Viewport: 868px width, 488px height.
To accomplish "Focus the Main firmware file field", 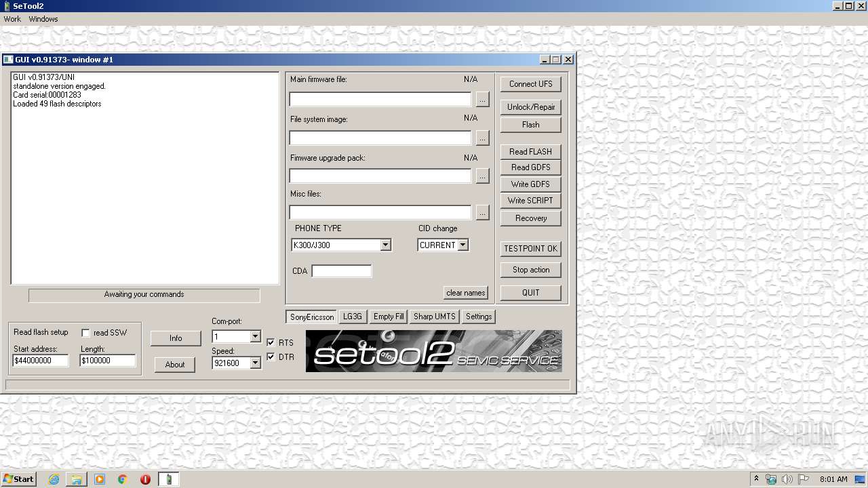I will (380, 100).
